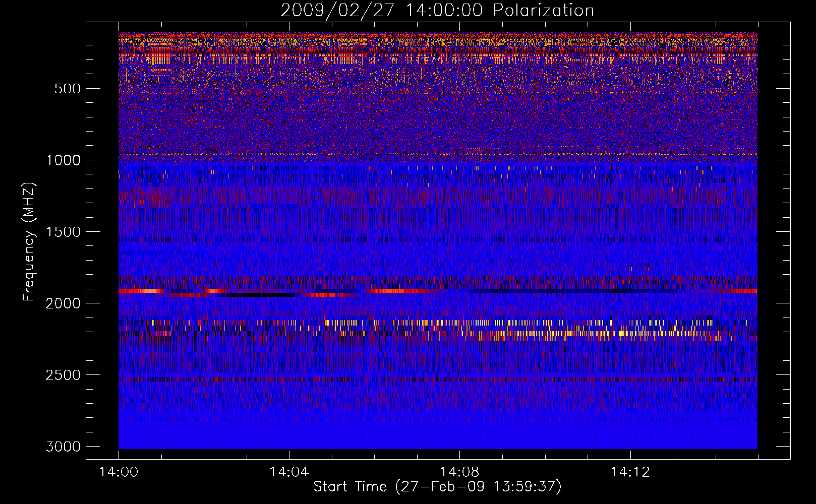The width and height of the screenshot is (816, 504).
Task: Click the 'Start Time (27-Feb-09 13:59:37)' label
Action: (x=437, y=487)
